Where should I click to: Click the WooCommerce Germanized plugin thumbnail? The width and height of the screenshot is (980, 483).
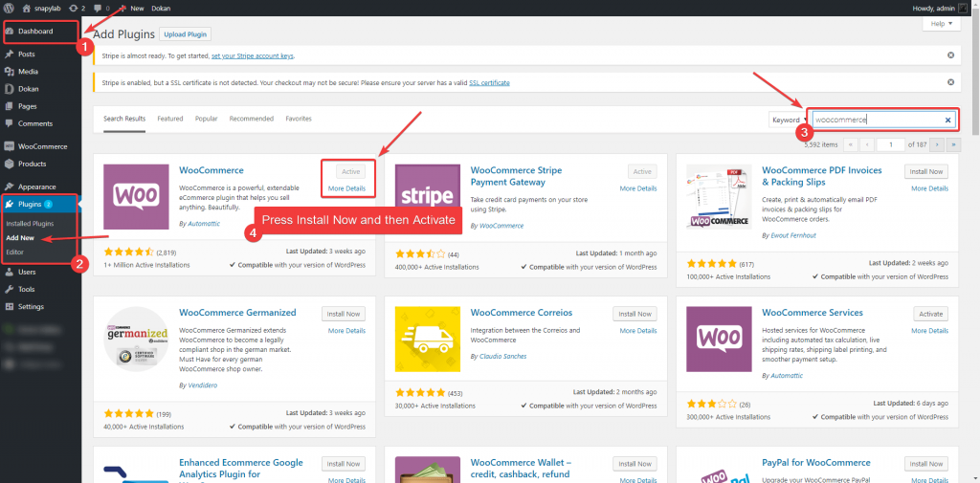pos(136,340)
